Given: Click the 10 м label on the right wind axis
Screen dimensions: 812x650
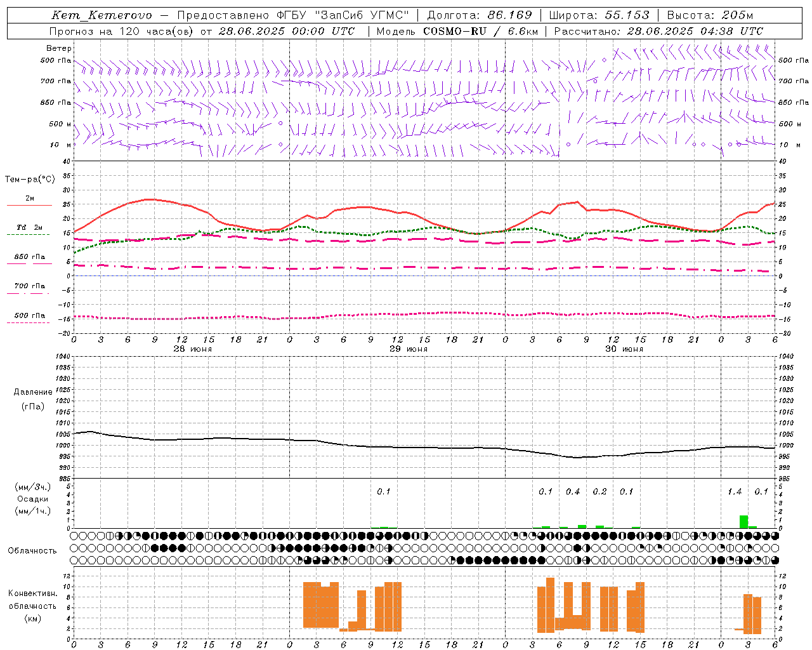Looking at the screenshot, I should click(789, 145).
